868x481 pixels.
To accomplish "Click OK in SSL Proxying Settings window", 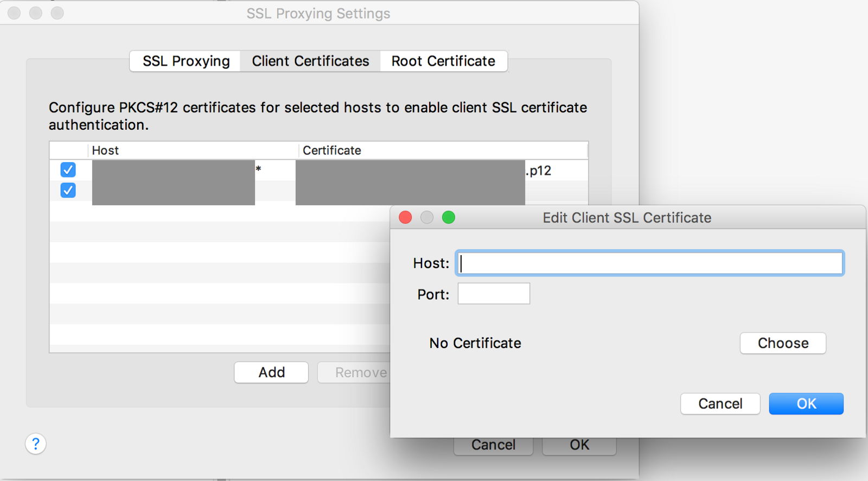I will click(579, 446).
